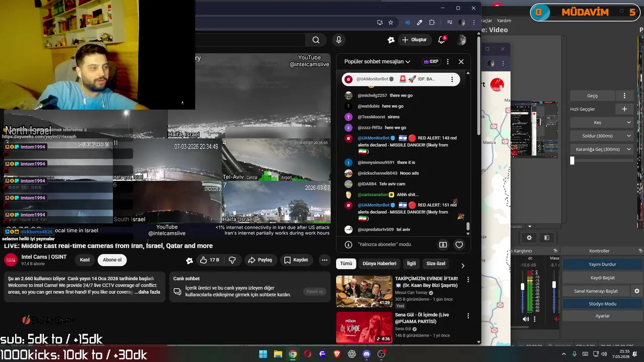644x362 pixels.
Task: Click Yayını Durdur in OBS controls
Action: pos(602,264)
